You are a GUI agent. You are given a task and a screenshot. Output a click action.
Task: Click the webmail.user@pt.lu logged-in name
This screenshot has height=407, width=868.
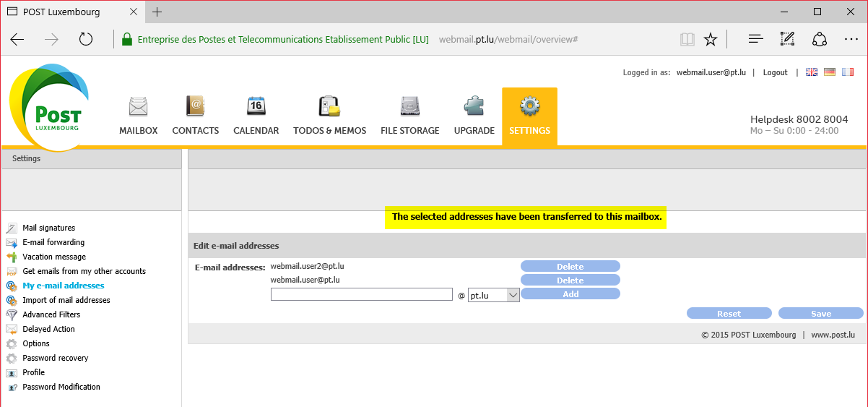pos(711,72)
